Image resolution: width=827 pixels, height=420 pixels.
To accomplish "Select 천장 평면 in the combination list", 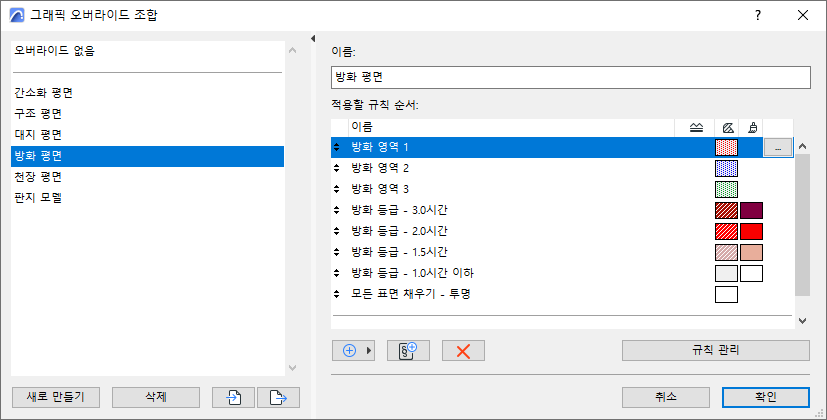I will (38, 176).
